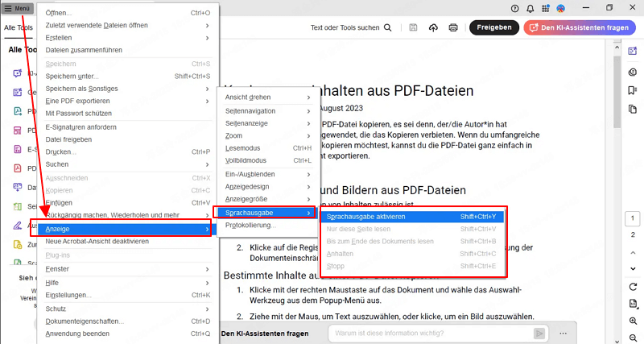644x344 pixels.
Task: Expand Eine PDF exportieren submenu
Action: 127,101
